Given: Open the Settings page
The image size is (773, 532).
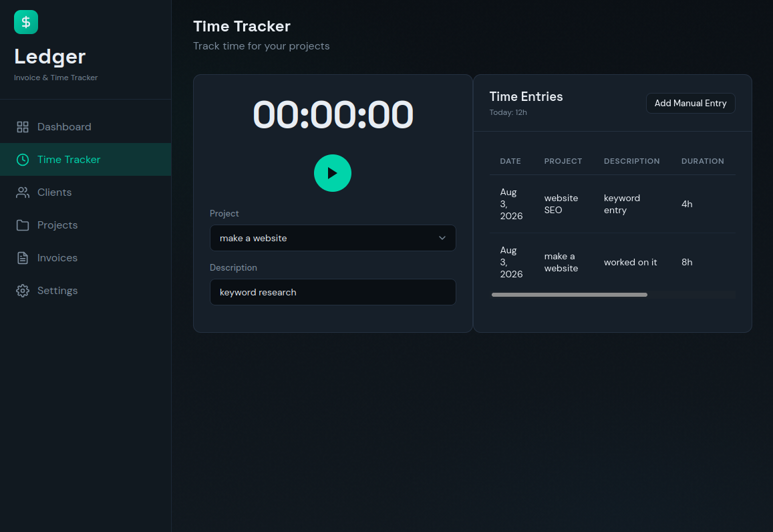Looking at the screenshot, I should click(x=86, y=291).
